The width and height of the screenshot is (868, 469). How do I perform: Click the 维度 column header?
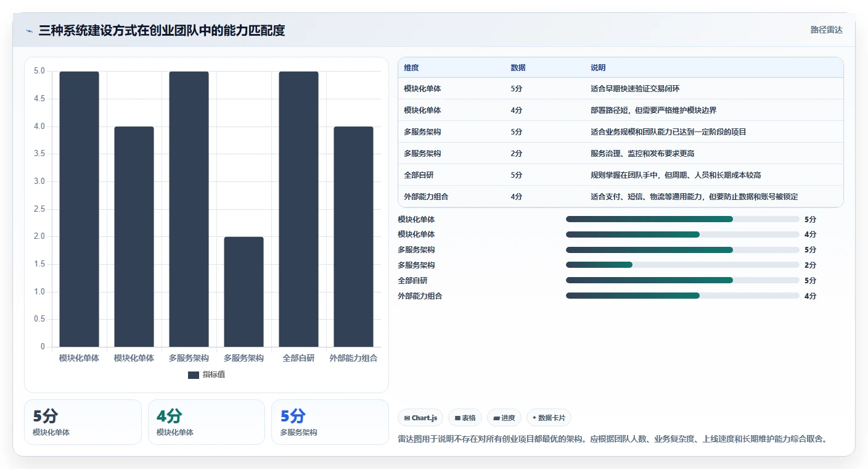411,68
